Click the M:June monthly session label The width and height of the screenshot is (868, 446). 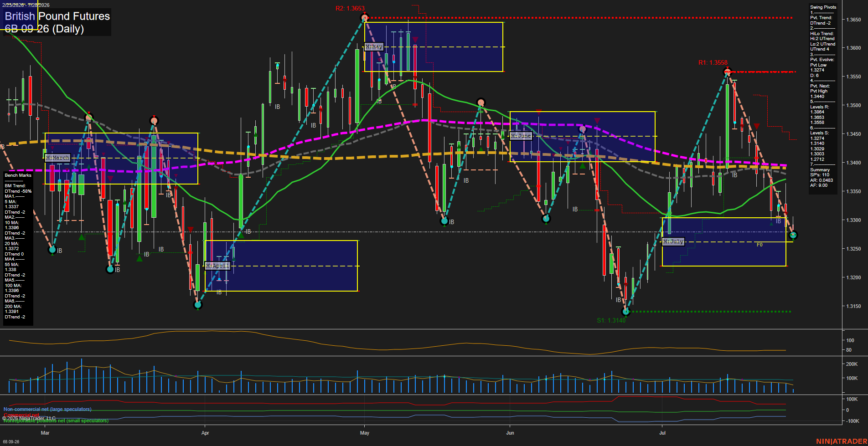[521, 136]
